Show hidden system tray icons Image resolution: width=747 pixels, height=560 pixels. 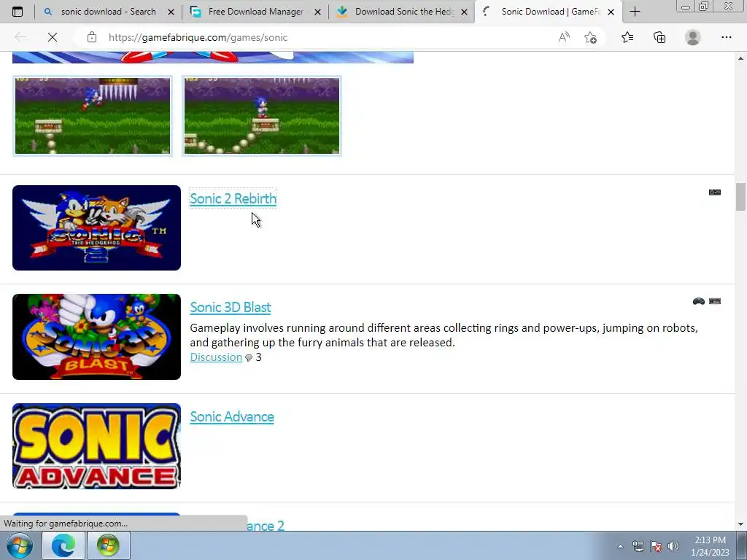[620, 546]
